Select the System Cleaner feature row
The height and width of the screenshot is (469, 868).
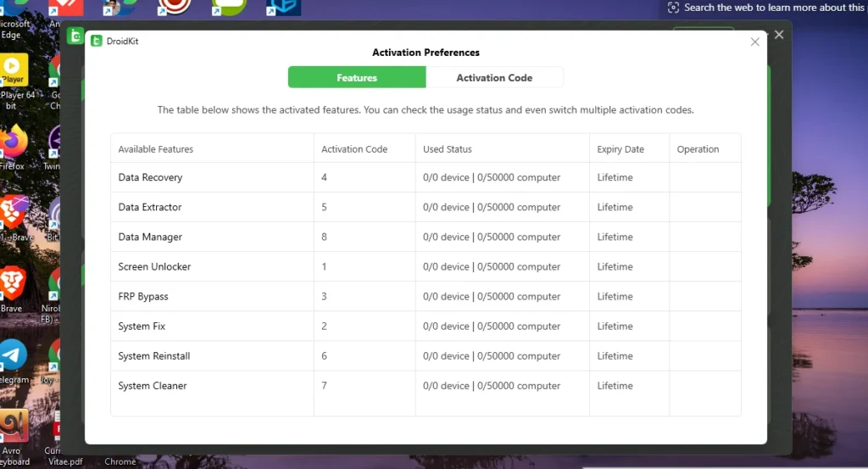click(x=426, y=386)
